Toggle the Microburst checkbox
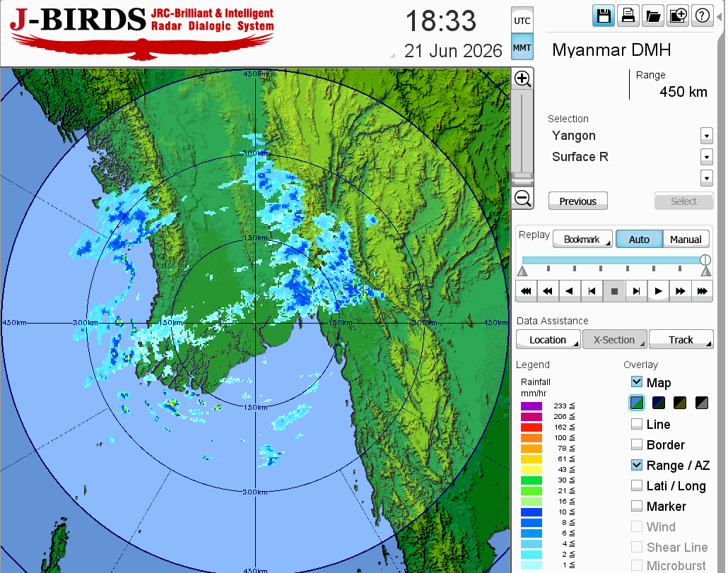The height and width of the screenshot is (573, 728). [637, 565]
